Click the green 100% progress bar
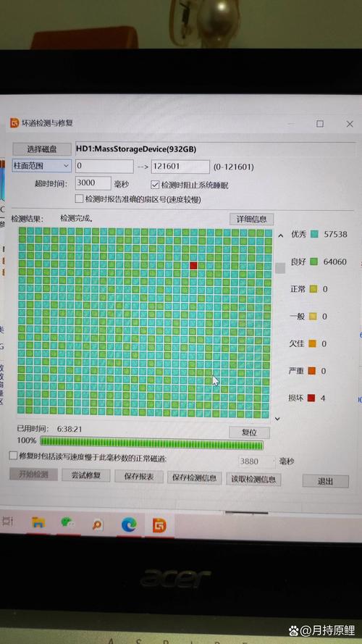362x644 pixels. [152, 444]
